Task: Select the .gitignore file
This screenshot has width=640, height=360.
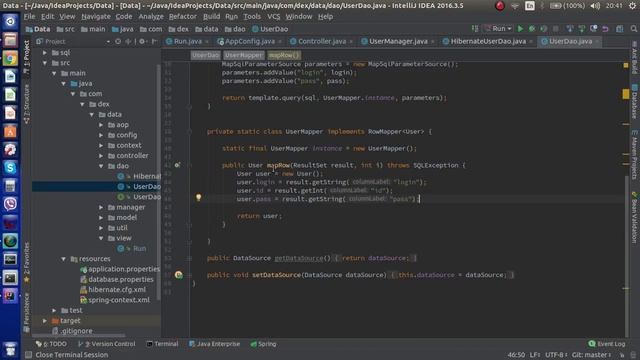Action: tap(73, 331)
